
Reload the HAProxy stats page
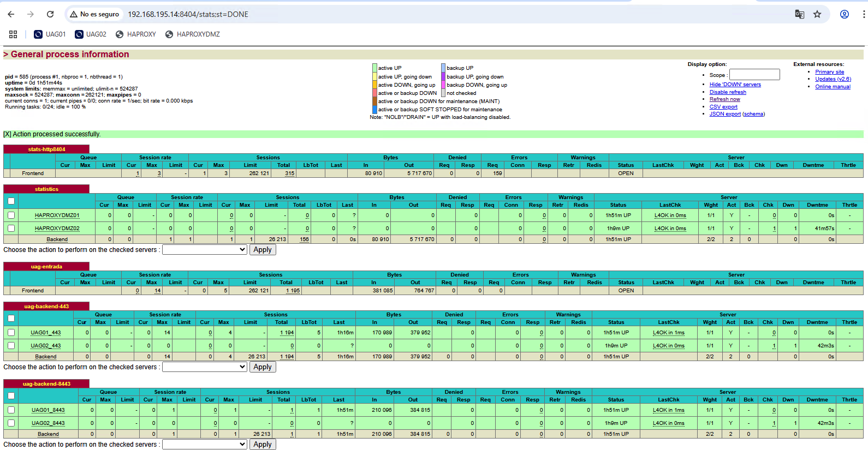[x=50, y=14]
